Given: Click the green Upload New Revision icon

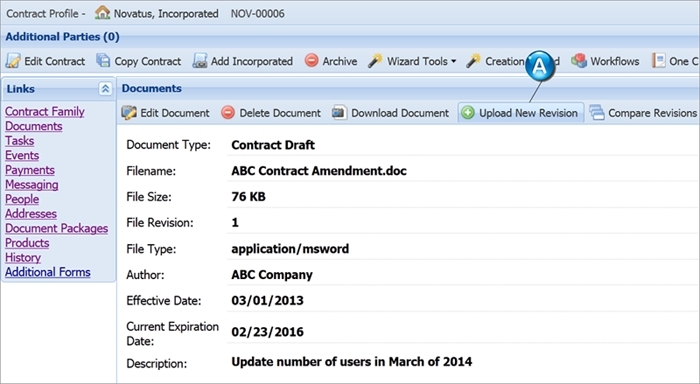Looking at the screenshot, I should tap(468, 113).
